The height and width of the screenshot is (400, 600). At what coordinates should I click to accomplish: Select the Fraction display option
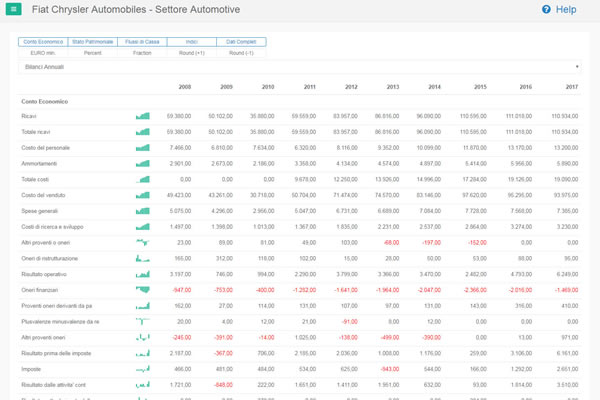coord(142,53)
